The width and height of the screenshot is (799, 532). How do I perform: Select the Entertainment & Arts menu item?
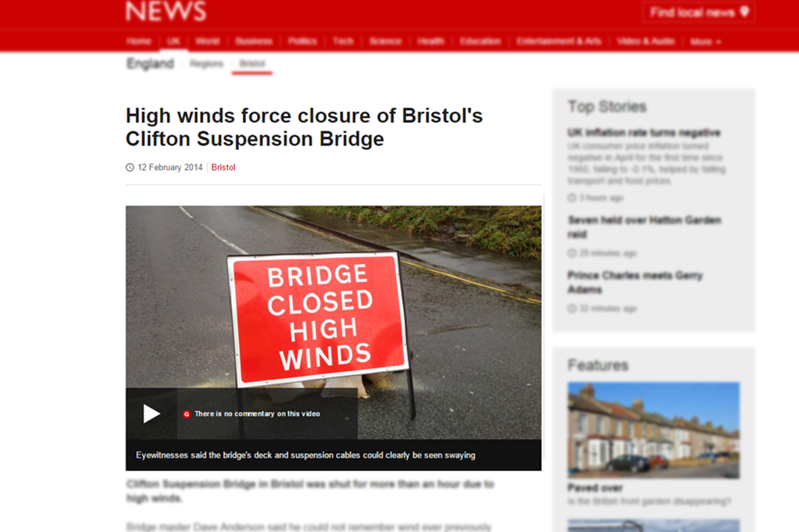click(559, 41)
